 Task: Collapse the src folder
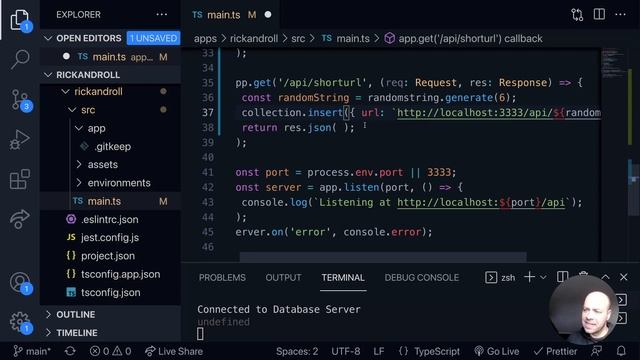click(72, 110)
